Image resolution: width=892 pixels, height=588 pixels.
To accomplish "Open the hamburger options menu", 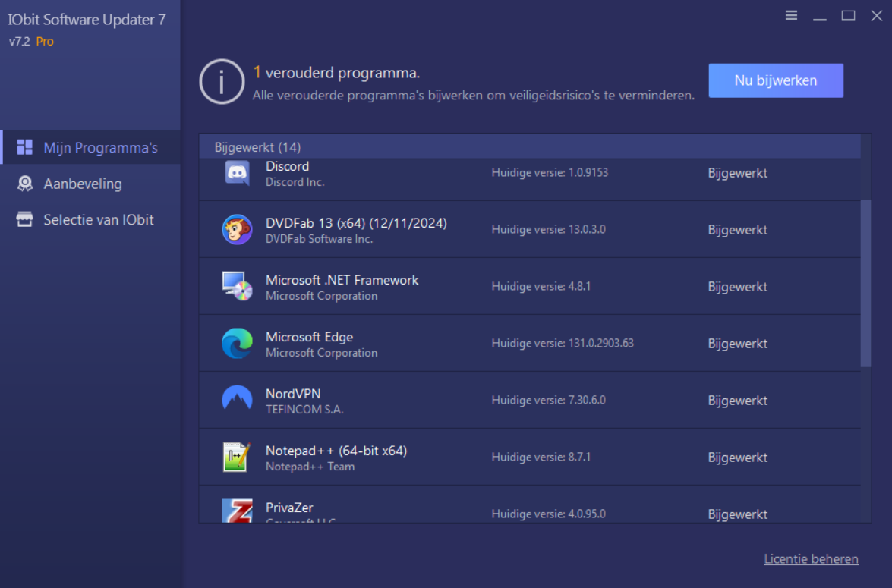I will [x=791, y=15].
